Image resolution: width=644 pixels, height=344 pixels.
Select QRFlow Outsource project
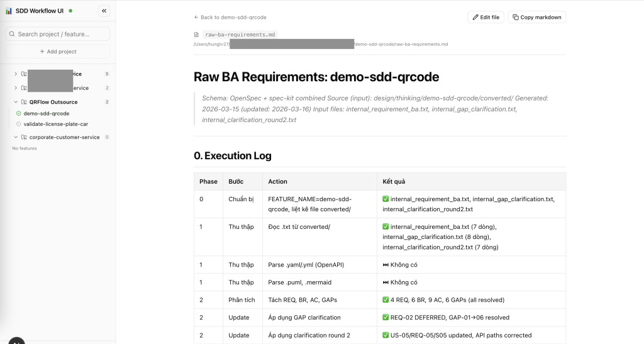click(x=53, y=102)
